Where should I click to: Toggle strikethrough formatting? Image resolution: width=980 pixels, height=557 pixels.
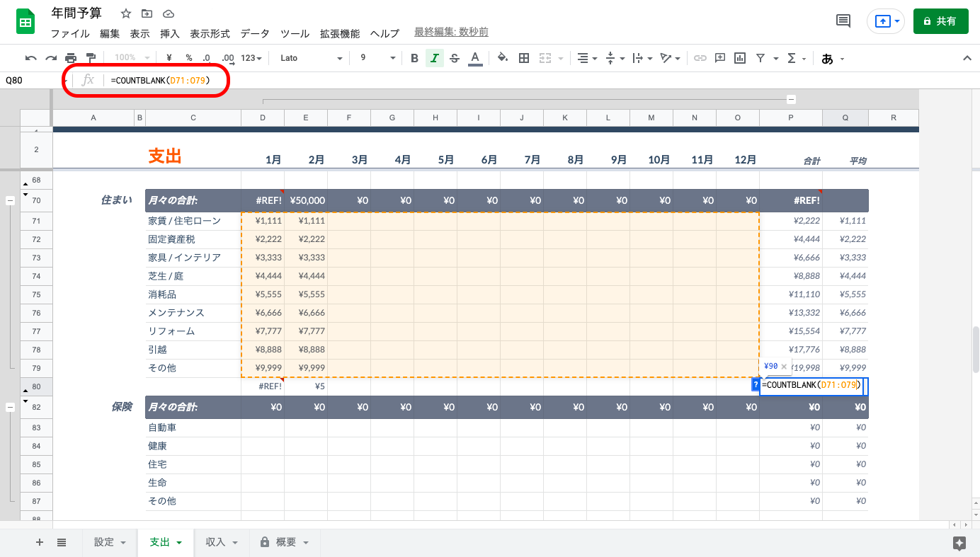455,58
